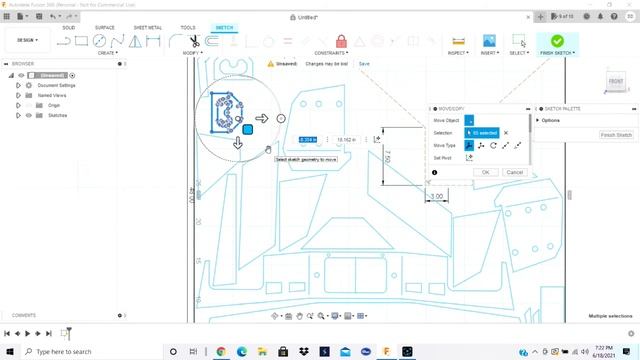Click the Save disk icon

pyautogui.click(x=39, y=16)
